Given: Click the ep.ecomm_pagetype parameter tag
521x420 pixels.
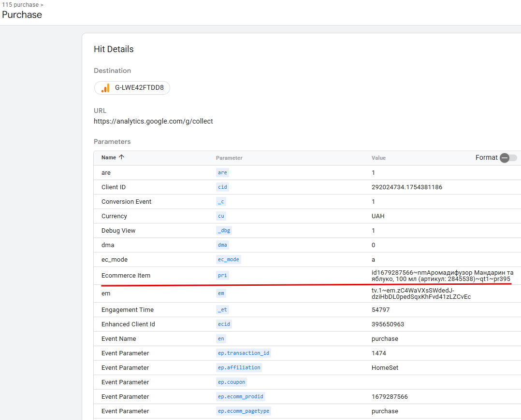Looking at the screenshot, I should tap(244, 411).
